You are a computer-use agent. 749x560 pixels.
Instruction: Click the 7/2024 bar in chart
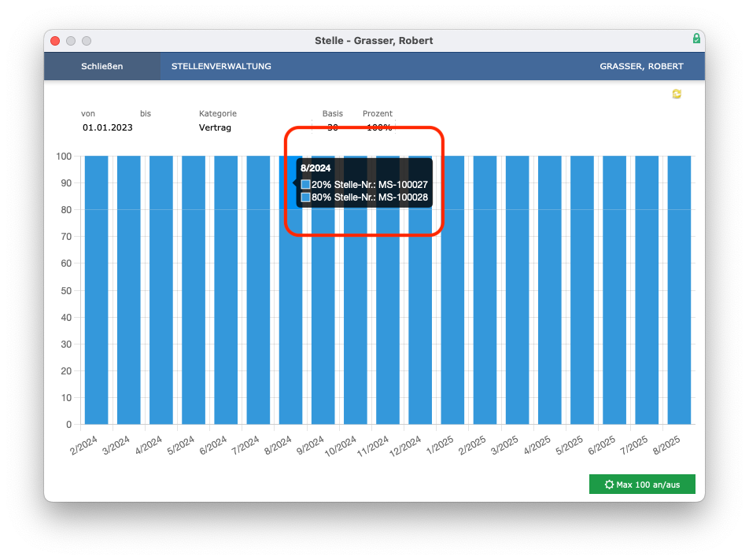click(x=258, y=289)
